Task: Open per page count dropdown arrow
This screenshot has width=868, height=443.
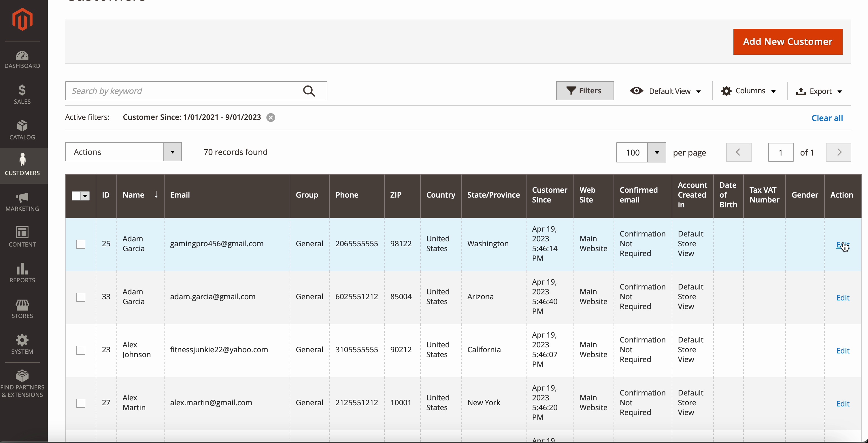Action: pyautogui.click(x=656, y=152)
